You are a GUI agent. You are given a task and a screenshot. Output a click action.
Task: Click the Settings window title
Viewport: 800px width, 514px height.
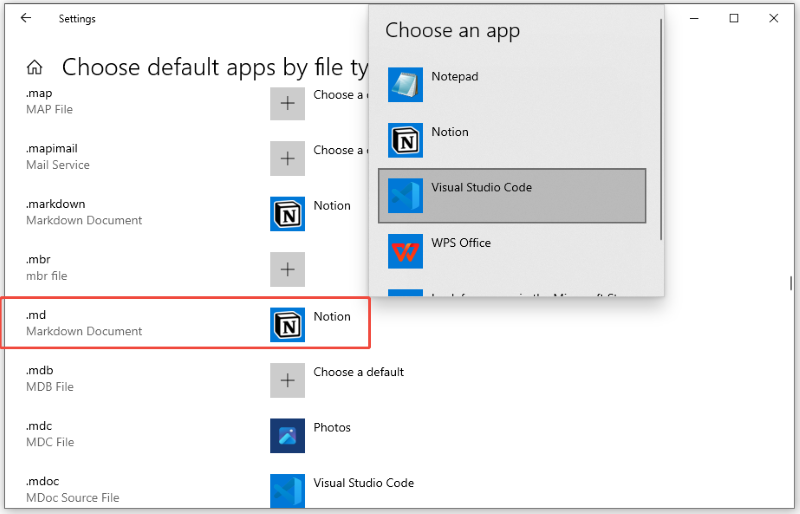coord(77,19)
